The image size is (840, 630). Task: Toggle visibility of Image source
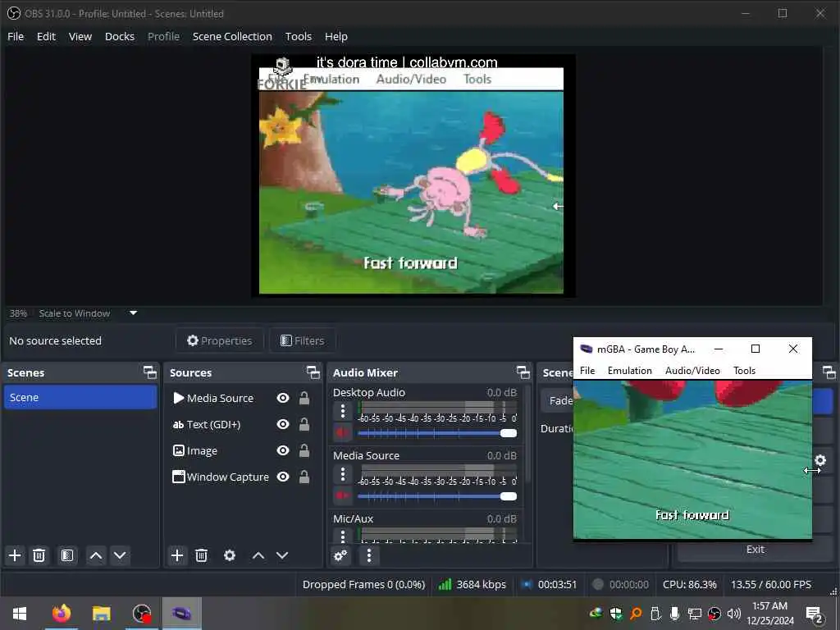[x=283, y=450]
